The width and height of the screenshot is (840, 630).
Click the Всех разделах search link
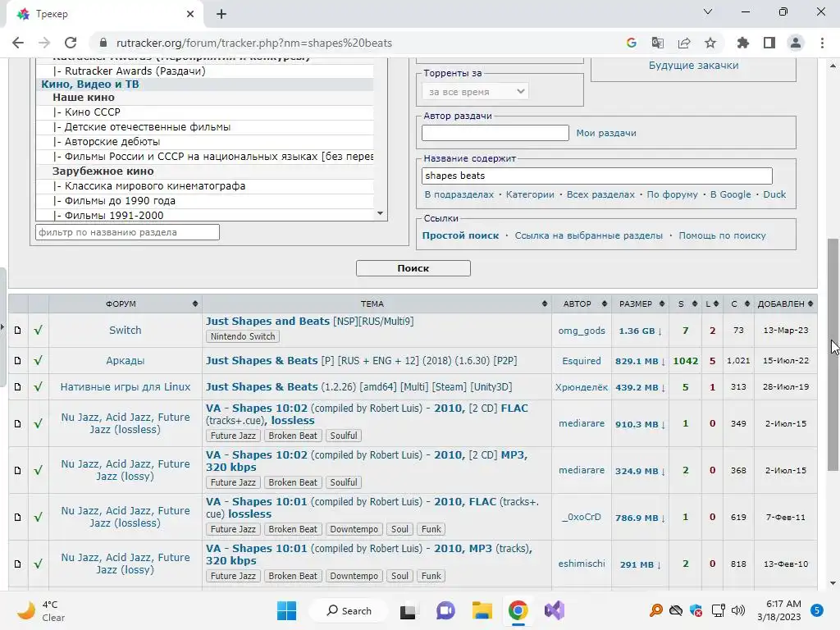coord(600,194)
